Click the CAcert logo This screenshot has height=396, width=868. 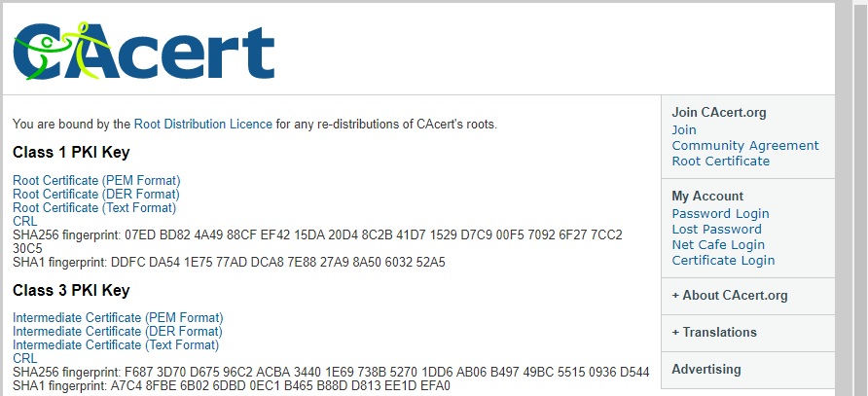click(x=144, y=49)
